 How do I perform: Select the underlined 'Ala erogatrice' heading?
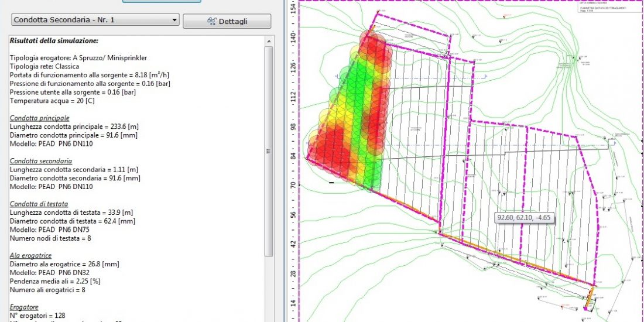click(x=30, y=255)
